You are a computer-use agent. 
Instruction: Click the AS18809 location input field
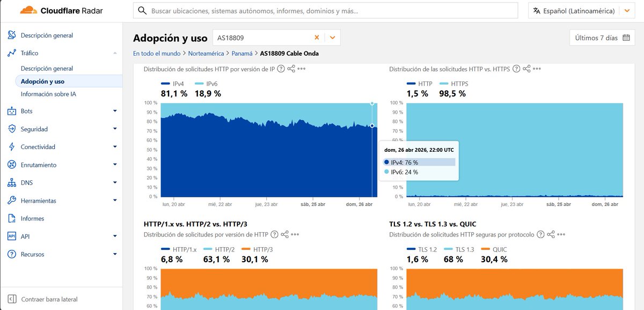262,38
